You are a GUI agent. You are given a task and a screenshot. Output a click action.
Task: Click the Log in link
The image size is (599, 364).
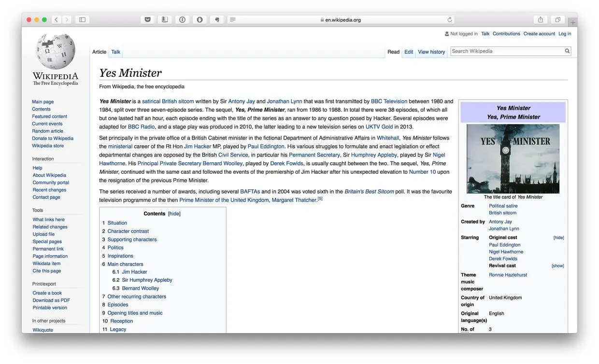point(565,34)
